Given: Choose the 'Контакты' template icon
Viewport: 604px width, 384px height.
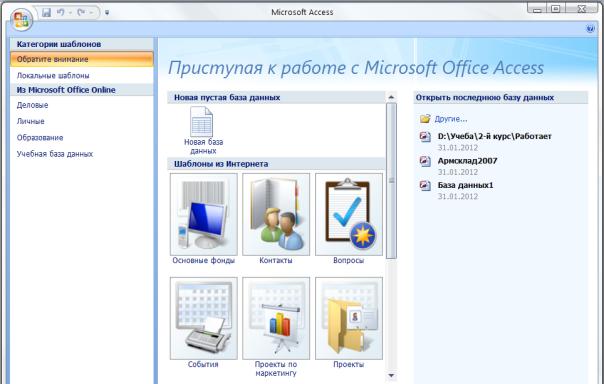Looking at the screenshot, I should (276, 214).
